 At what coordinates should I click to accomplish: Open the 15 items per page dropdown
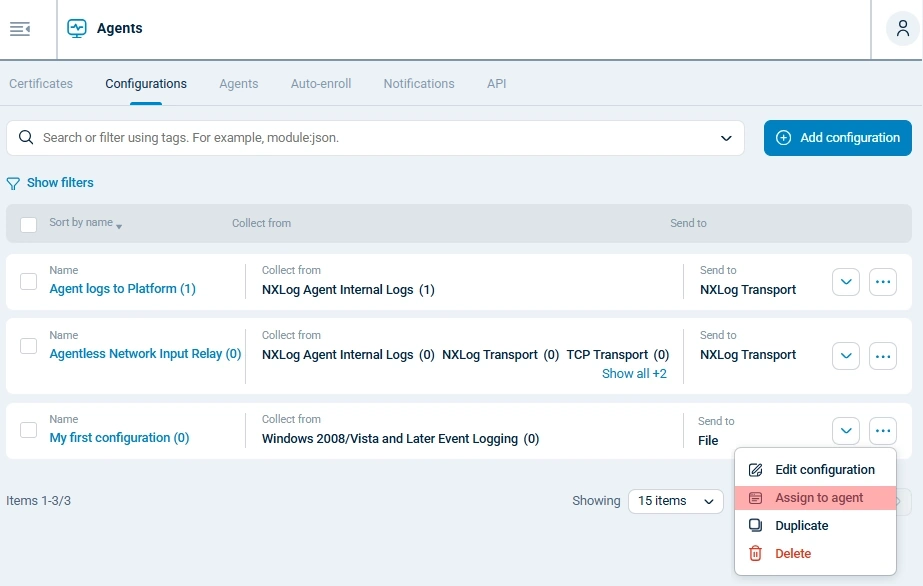675,500
